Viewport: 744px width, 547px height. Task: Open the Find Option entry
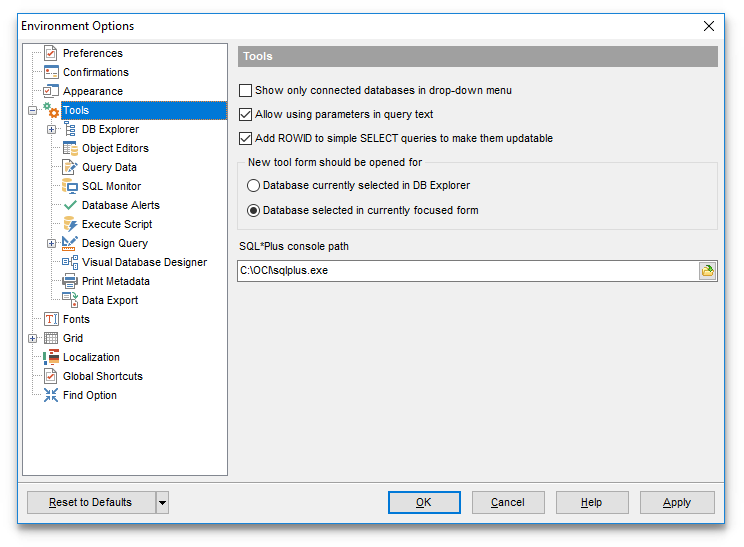click(x=90, y=395)
